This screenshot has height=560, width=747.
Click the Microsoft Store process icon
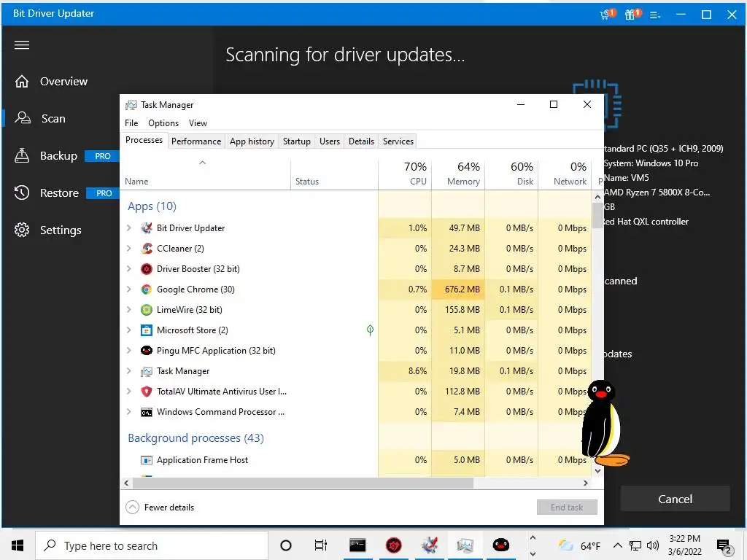coord(147,330)
